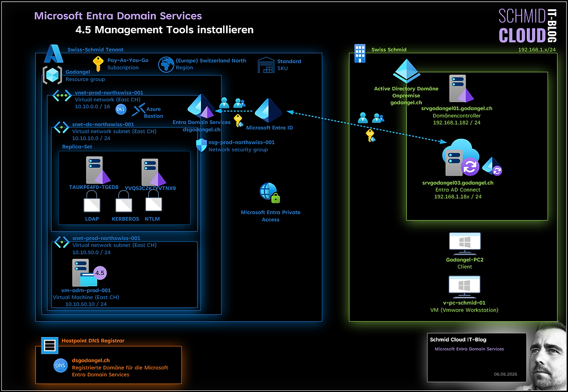The image size is (568, 392).
Task: Click the srvgodangel01.godangel.ch hostname text
Action: pos(457,108)
